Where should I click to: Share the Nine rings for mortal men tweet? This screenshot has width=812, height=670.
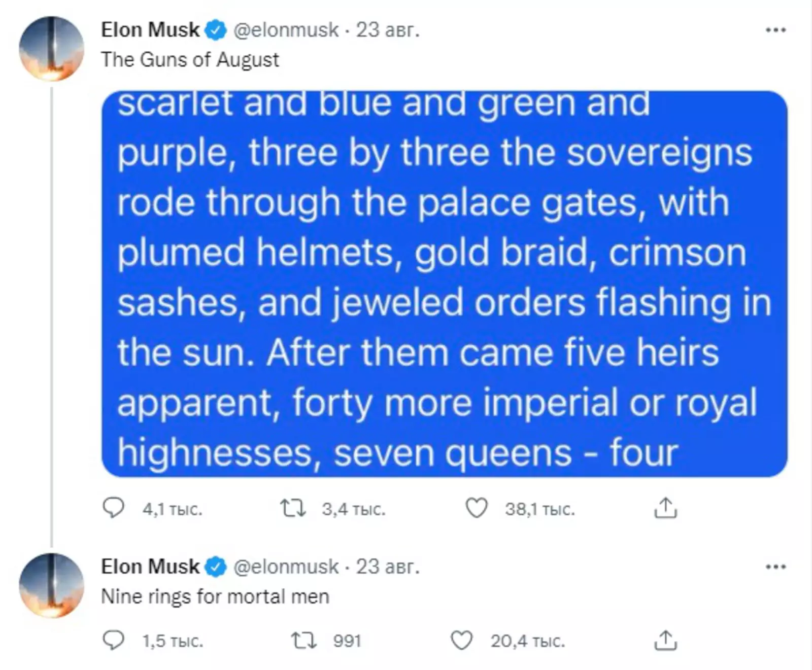coord(665,641)
